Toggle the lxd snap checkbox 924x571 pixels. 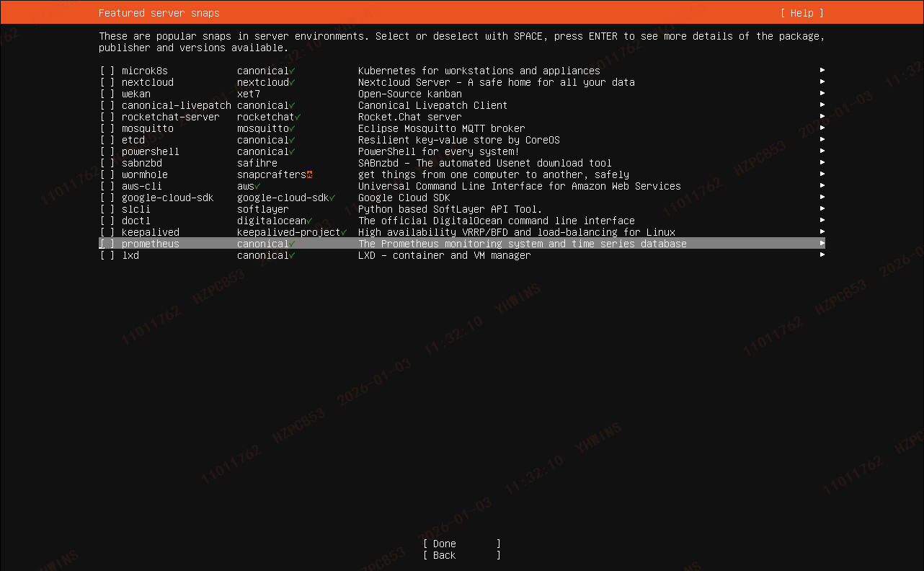[107, 255]
